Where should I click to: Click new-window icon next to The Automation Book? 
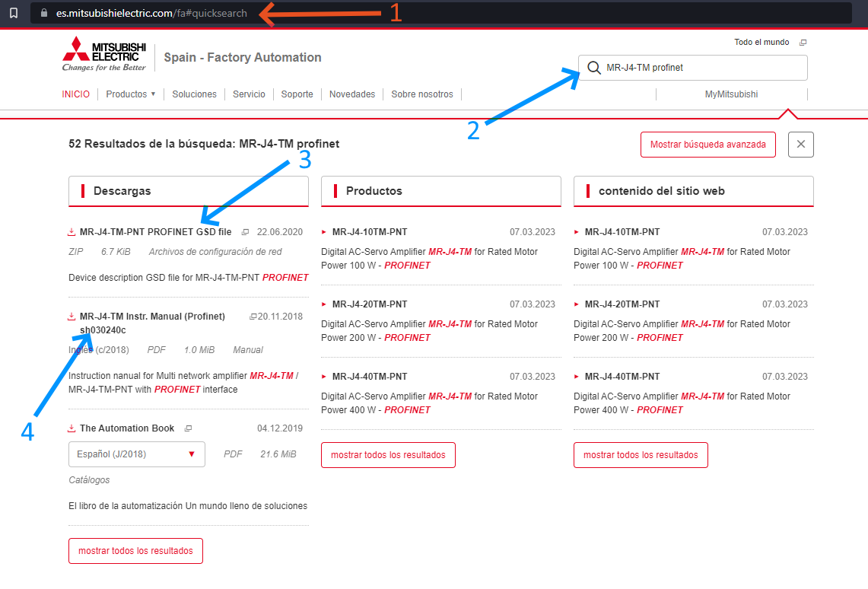click(188, 428)
